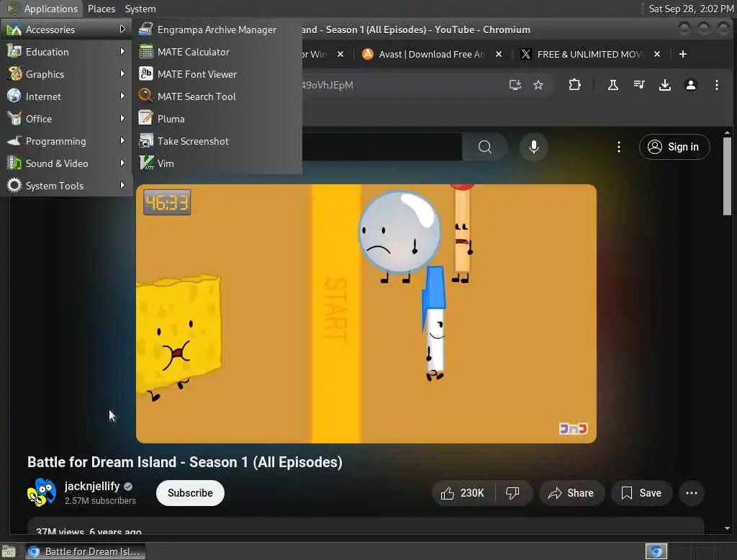Screen dimensions: 737x560
Task: Open a new browser tab
Action: tap(683, 54)
